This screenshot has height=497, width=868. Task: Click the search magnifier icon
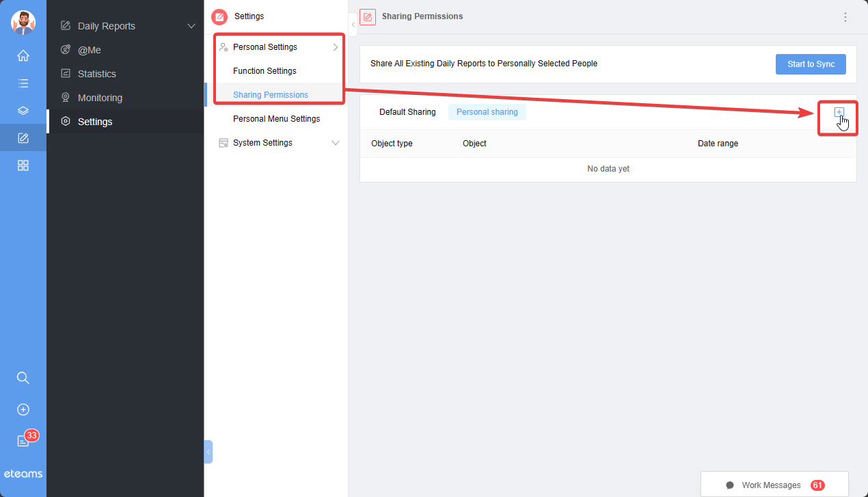click(x=23, y=378)
